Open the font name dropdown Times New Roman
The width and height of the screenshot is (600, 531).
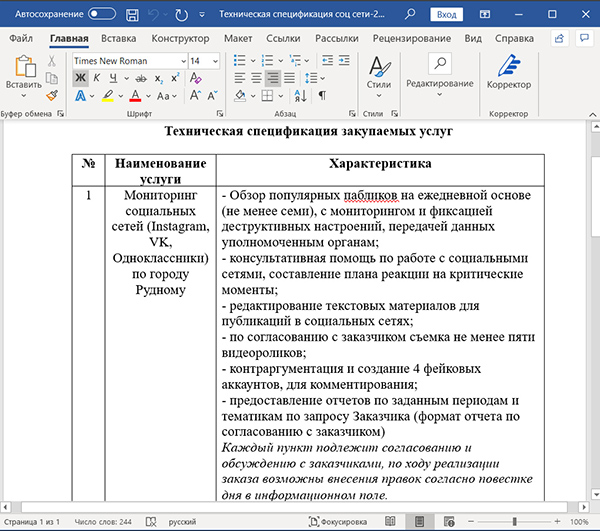click(x=183, y=61)
